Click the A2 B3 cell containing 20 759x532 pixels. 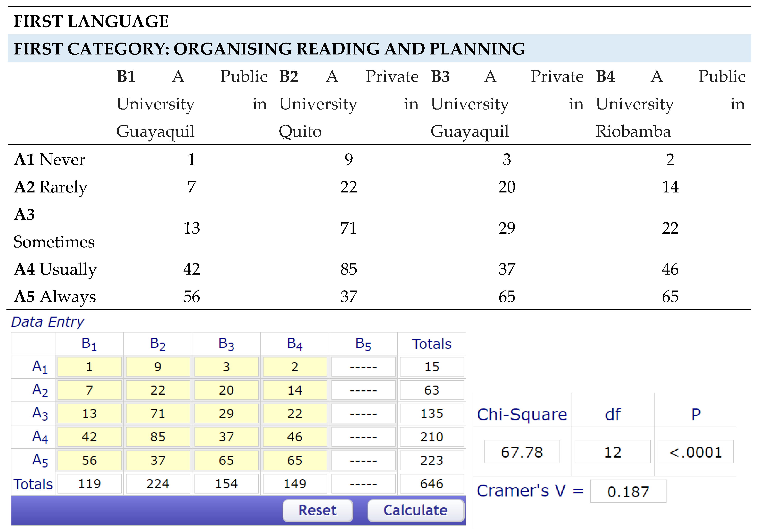(226, 390)
